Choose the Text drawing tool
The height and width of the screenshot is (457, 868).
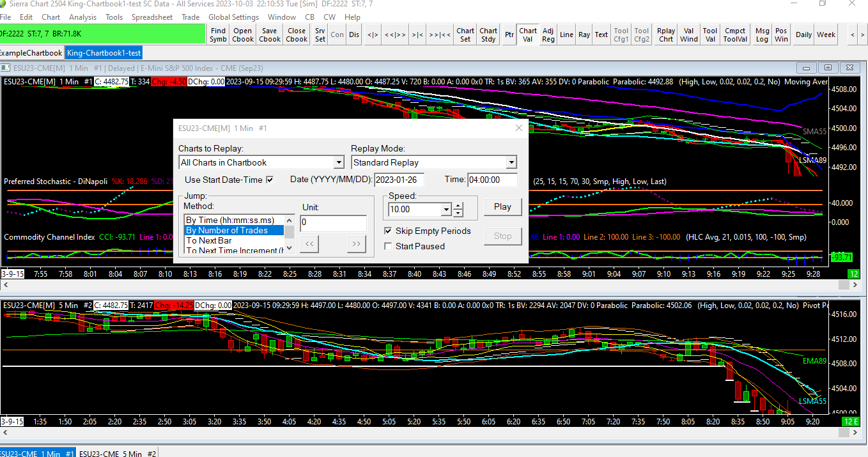pos(601,35)
